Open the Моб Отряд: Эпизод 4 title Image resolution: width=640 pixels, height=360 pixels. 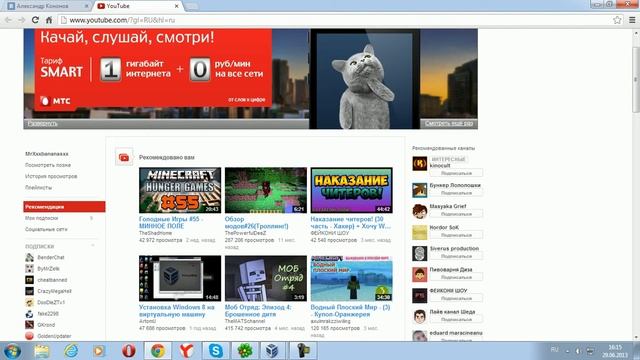[x=258, y=311]
